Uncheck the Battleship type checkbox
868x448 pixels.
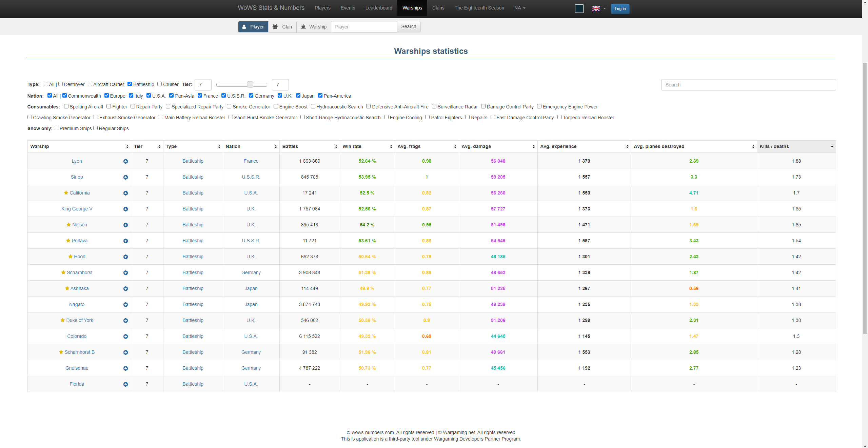coord(130,84)
